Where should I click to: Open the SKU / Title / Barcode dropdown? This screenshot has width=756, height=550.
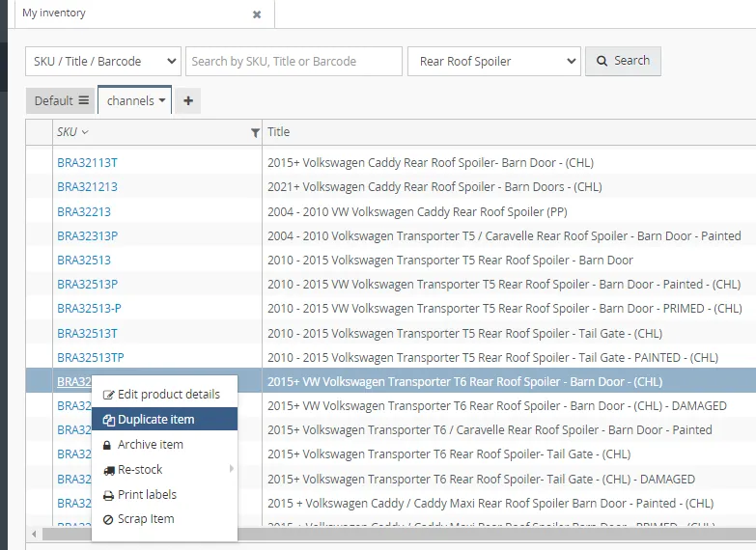coord(103,61)
